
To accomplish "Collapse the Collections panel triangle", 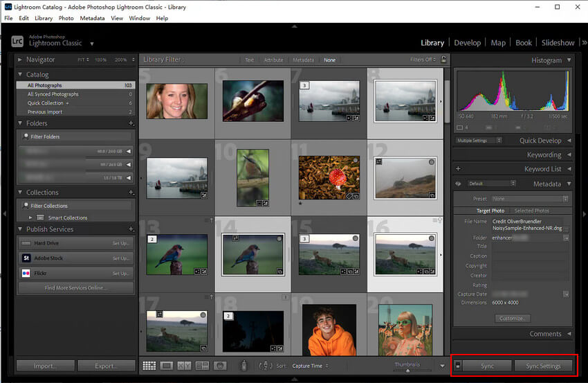I will (20, 192).
